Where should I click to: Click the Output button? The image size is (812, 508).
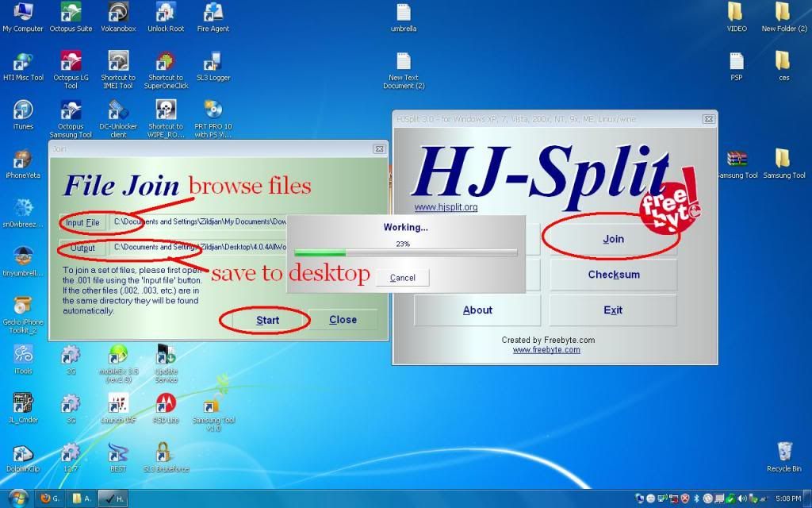point(82,248)
